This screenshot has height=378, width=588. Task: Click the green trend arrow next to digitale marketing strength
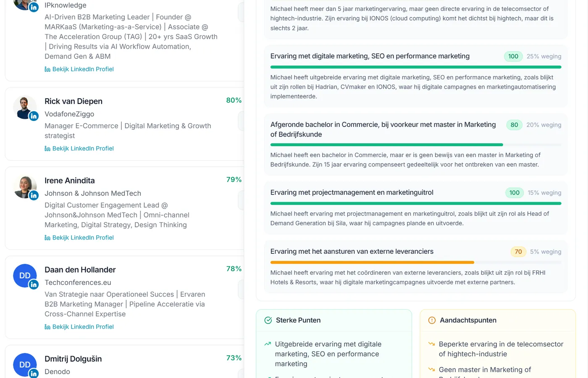[x=268, y=344]
